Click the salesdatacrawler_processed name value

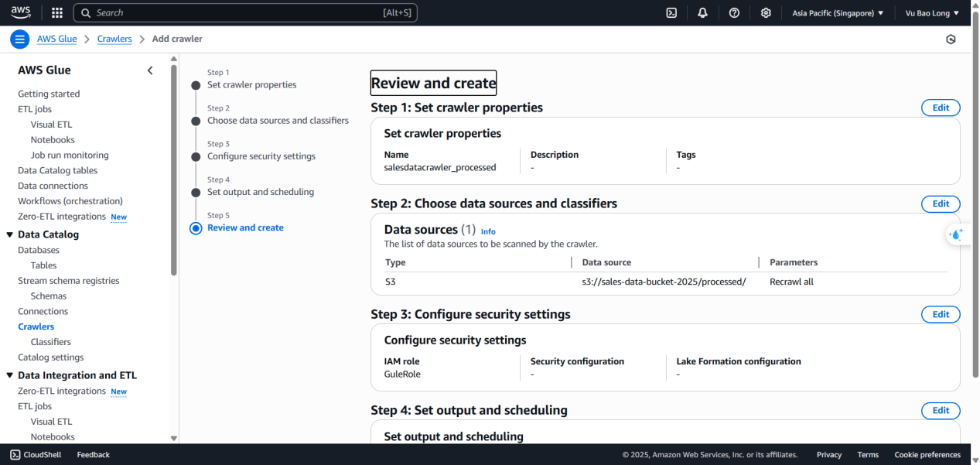coord(440,167)
